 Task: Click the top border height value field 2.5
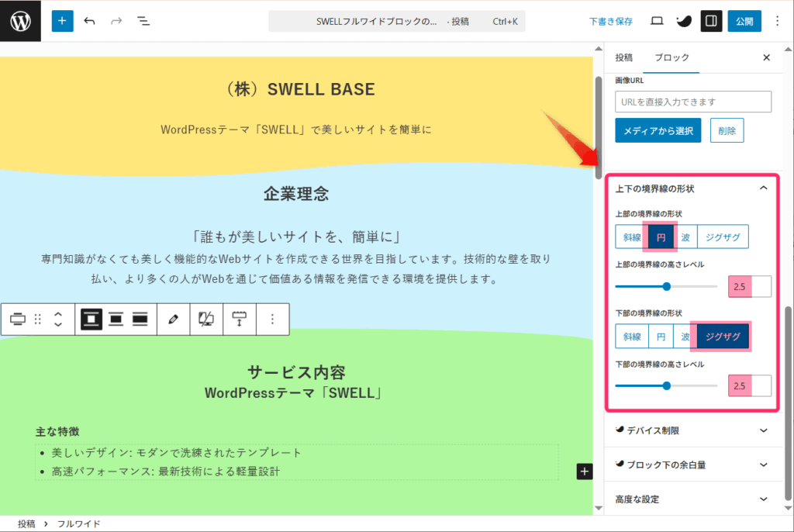pyautogui.click(x=750, y=287)
